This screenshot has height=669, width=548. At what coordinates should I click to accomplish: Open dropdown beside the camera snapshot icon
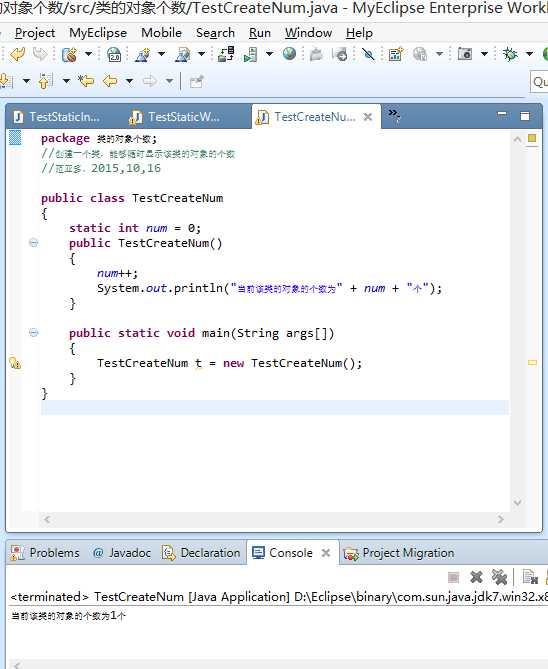tap(484, 54)
